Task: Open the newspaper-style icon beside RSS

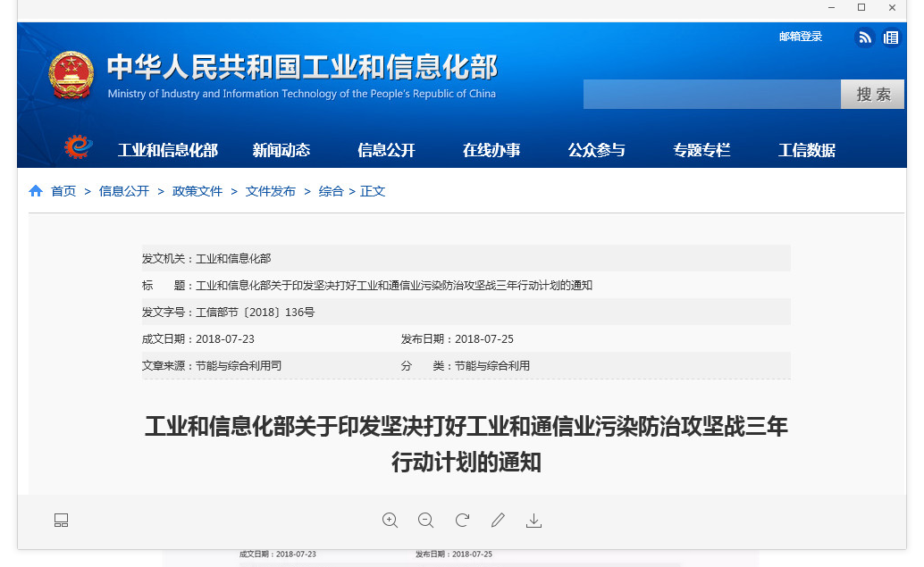Action: pos(892,38)
